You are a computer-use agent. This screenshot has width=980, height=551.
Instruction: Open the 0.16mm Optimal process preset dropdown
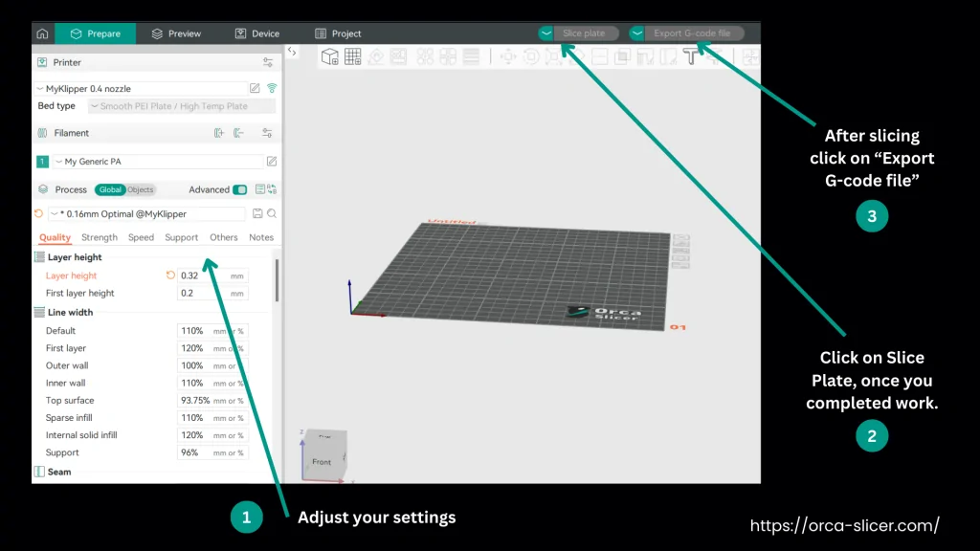pos(146,213)
